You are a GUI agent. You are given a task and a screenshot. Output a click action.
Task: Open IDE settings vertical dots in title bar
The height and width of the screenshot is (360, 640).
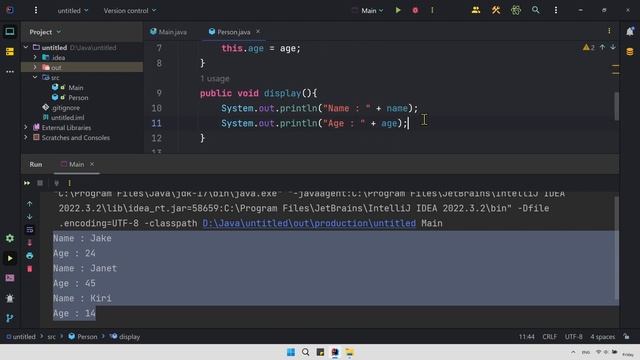[x=556, y=10]
